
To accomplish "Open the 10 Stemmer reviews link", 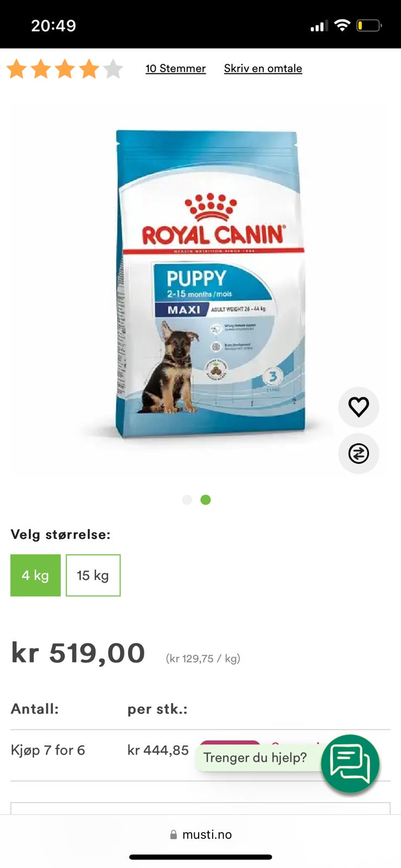I will [x=176, y=68].
